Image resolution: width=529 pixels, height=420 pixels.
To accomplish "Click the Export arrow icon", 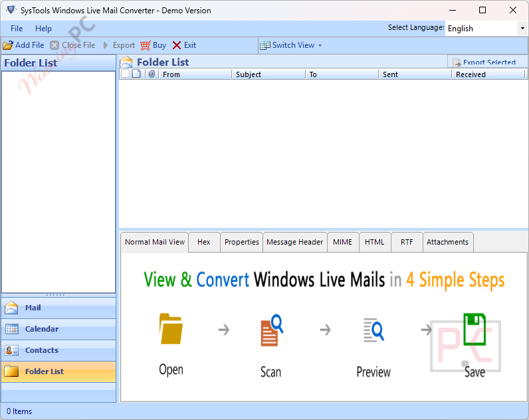I will [x=106, y=45].
